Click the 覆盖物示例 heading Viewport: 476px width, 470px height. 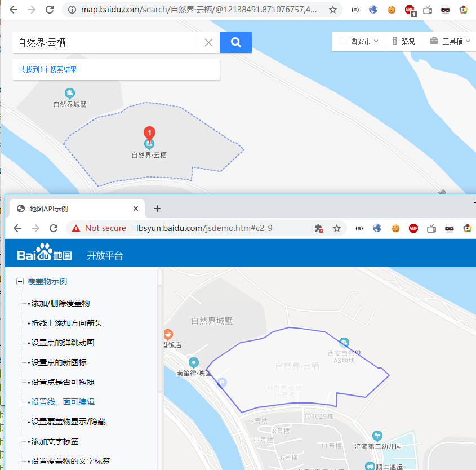coord(47,281)
